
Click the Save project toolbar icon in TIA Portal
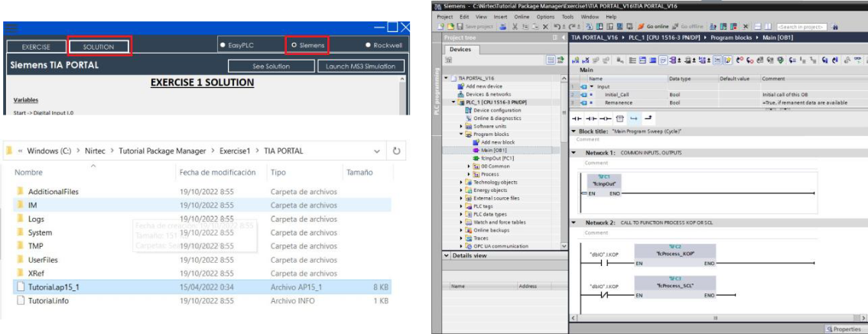[x=460, y=27]
